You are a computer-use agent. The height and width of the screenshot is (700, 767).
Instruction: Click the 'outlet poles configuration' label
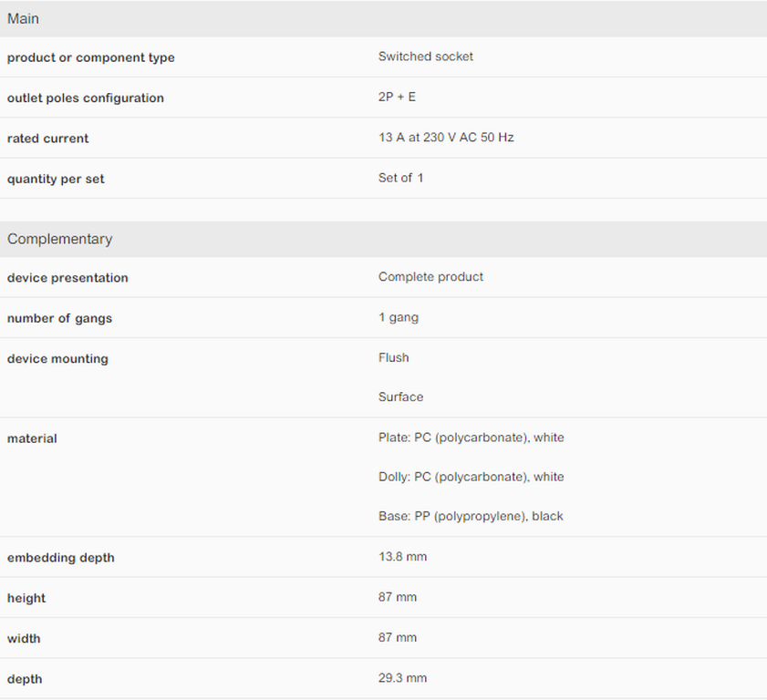(x=86, y=98)
